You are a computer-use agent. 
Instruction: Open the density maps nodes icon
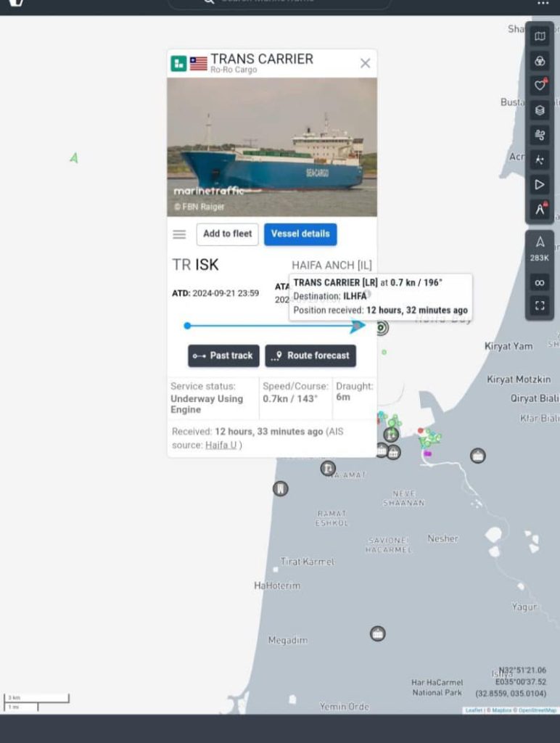[540, 160]
